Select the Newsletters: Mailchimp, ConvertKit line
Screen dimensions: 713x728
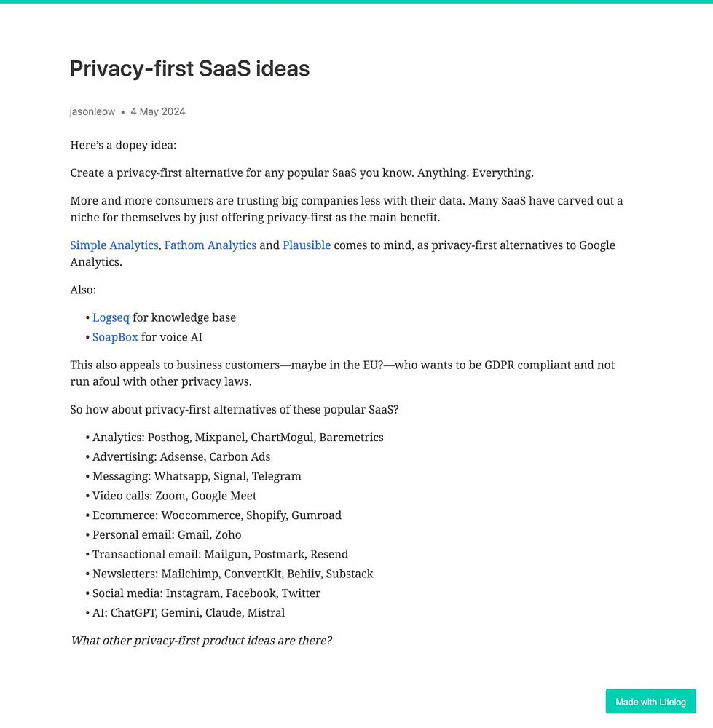tap(232, 574)
